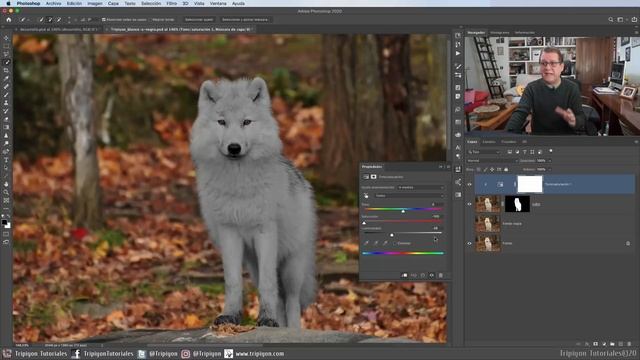Select the Lasso tool in toolbox
The height and width of the screenshot is (360, 640).
(6, 54)
